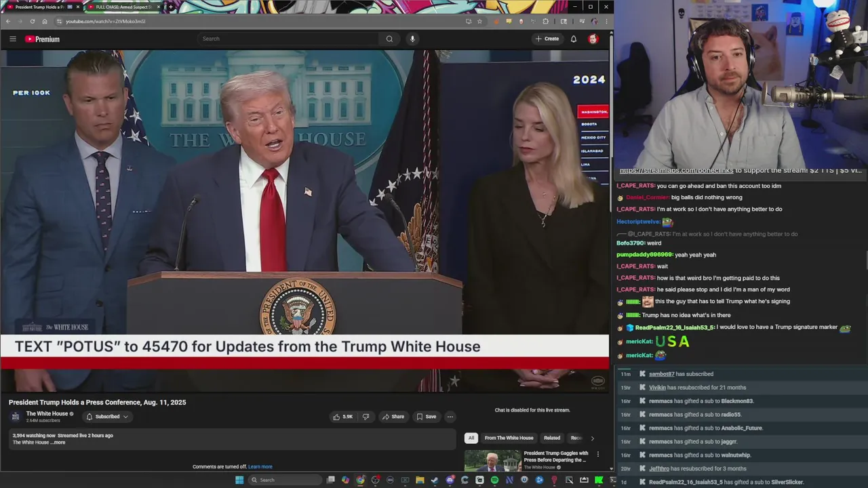868x488 pixels.
Task: Open the Copilot taskbar icon
Action: (x=345, y=480)
